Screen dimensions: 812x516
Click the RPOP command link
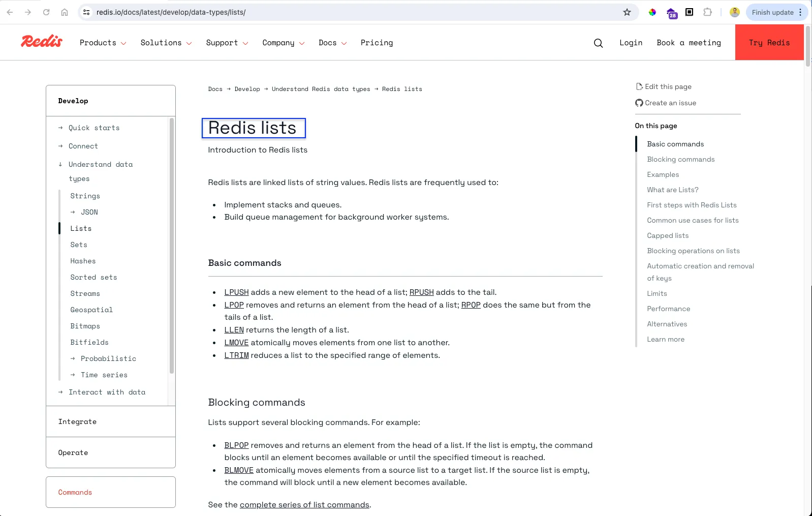471,305
